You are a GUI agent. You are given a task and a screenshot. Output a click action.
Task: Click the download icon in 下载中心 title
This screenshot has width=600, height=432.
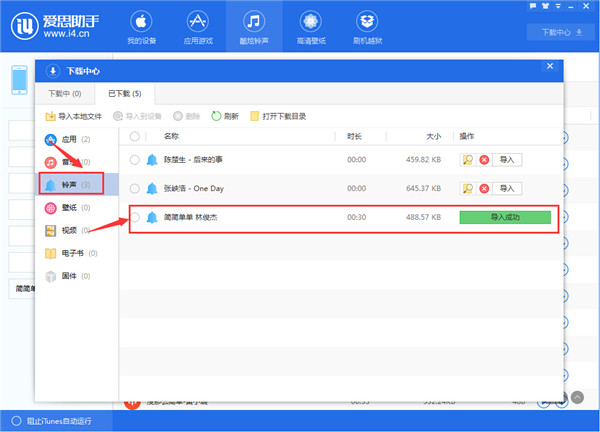53,71
